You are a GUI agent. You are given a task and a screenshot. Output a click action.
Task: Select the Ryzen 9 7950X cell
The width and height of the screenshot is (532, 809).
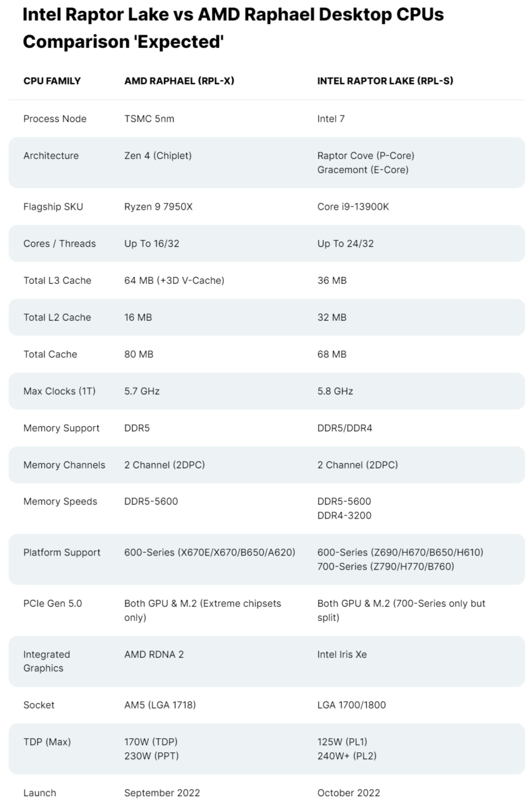coord(158,206)
